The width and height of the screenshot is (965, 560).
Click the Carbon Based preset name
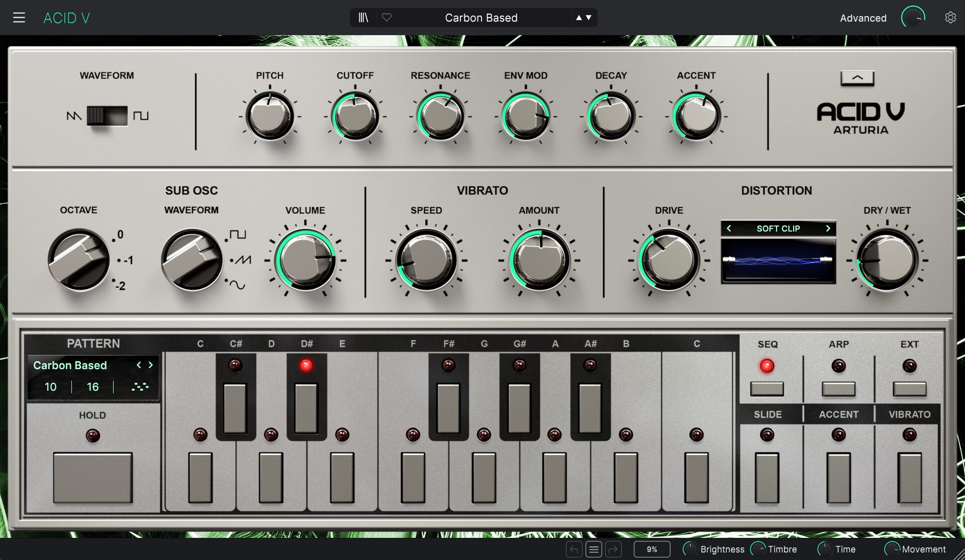481,18
